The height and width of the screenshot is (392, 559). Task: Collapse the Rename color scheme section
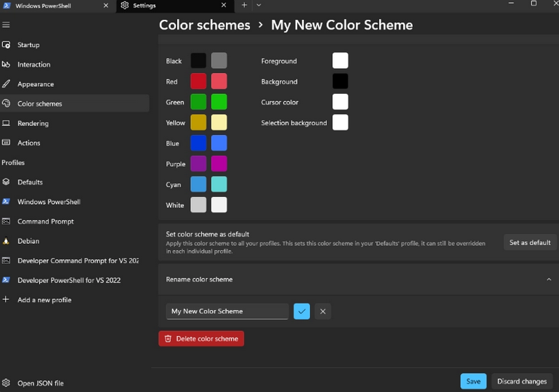(x=549, y=280)
